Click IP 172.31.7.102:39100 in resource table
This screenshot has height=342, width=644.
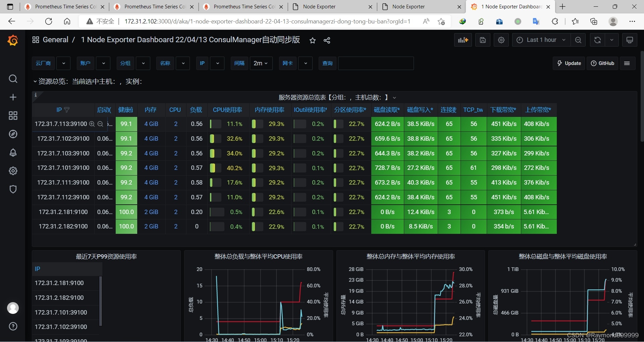(63, 139)
